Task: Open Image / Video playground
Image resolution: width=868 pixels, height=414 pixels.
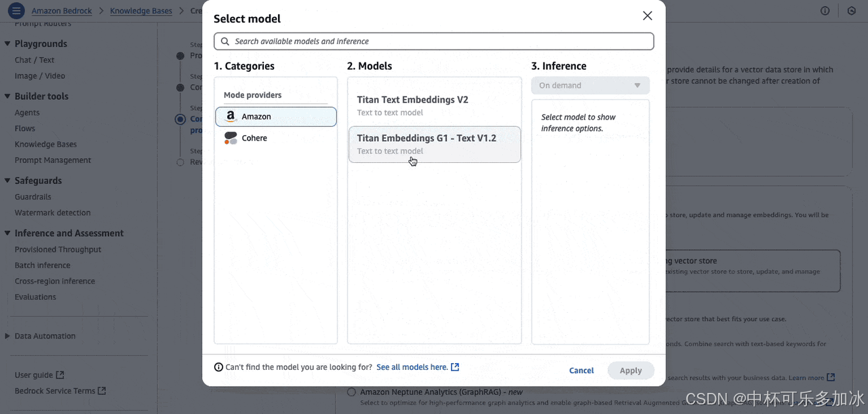Action: click(40, 76)
